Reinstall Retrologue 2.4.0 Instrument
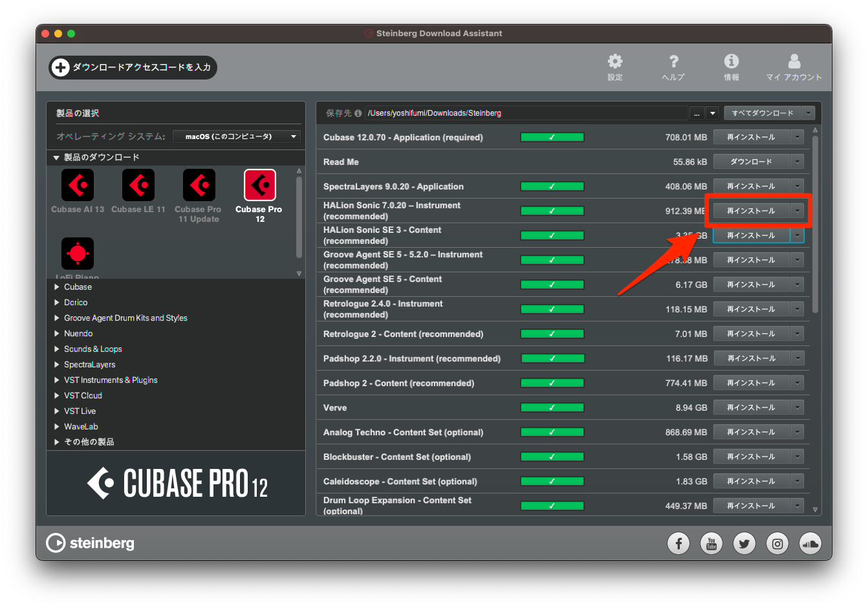The width and height of the screenshot is (868, 608). pos(751,309)
